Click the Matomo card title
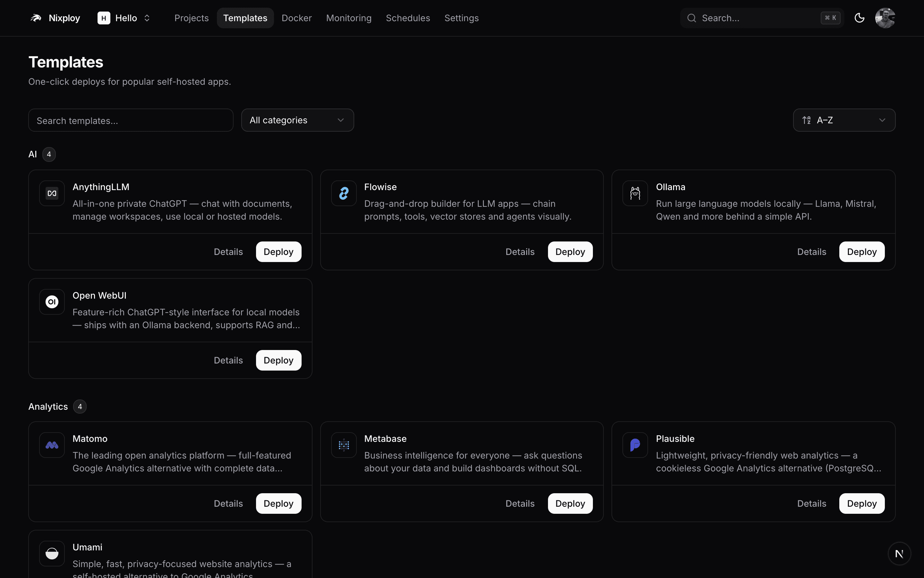This screenshot has width=924, height=578. pos(90,438)
